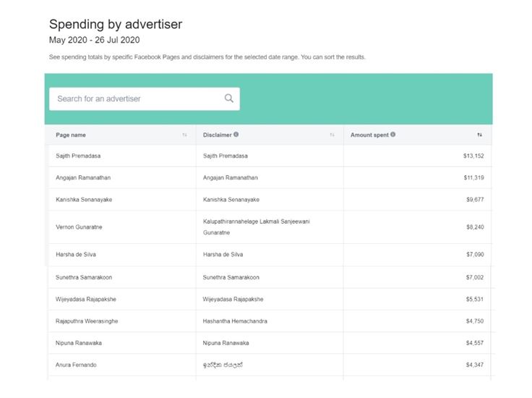
Task: Click the $4,347 amount
Action: point(475,365)
